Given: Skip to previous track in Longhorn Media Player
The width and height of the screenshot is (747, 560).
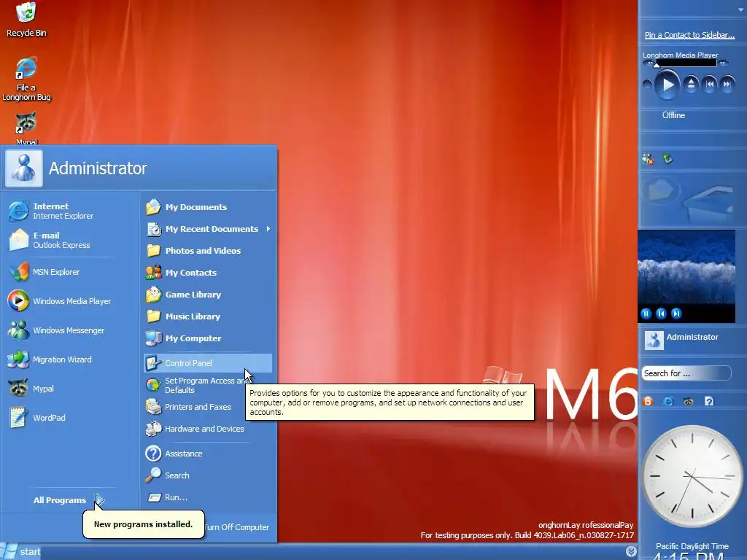Looking at the screenshot, I should click(x=709, y=85).
